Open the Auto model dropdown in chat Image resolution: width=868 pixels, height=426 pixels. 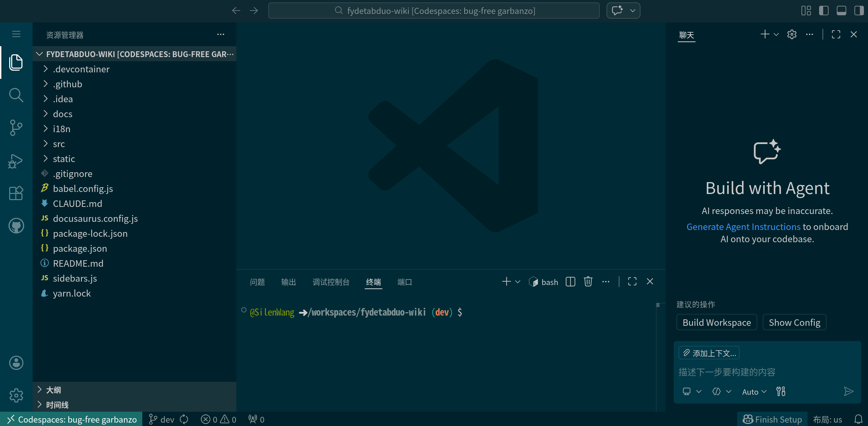pyautogui.click(x=753, y=391)
